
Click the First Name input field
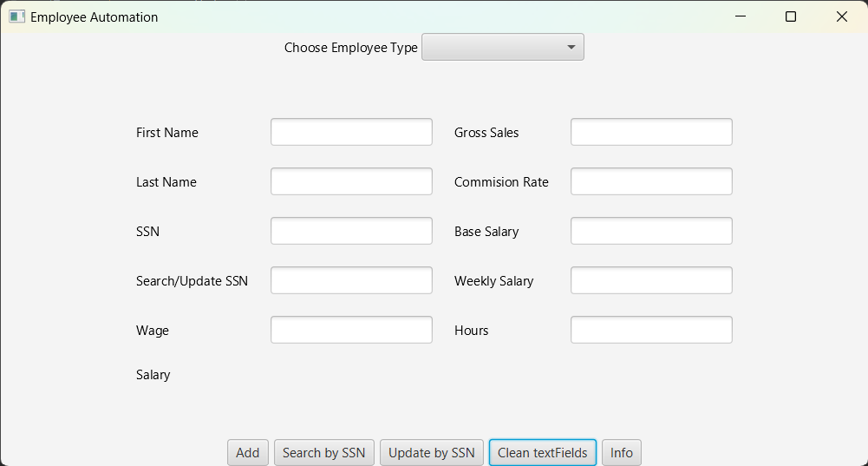coord(351,132)
